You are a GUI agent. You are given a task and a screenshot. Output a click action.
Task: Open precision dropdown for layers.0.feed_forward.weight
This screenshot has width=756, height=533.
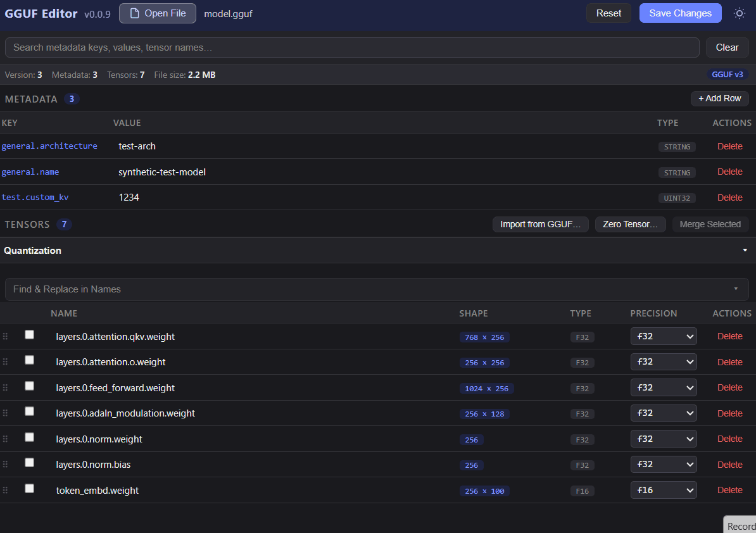[664, 387]
